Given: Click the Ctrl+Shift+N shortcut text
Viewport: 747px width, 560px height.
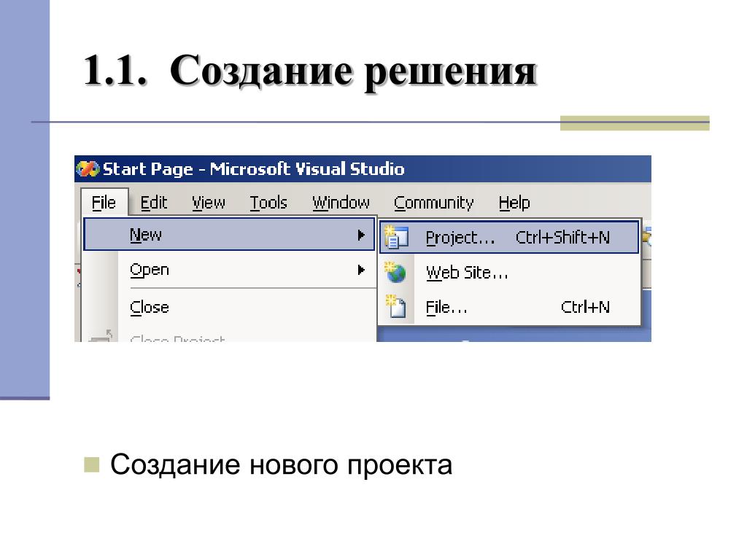Looking at the screenshot, I should pos(562,237).
